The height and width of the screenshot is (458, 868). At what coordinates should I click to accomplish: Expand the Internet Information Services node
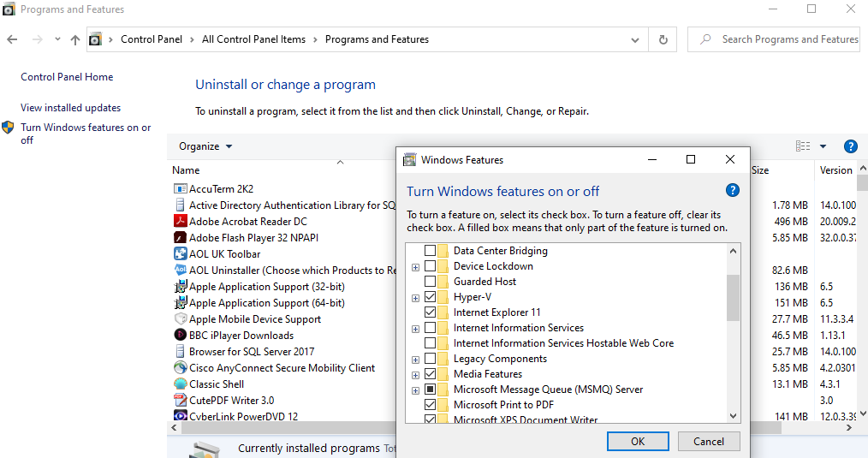click(415, 329)
